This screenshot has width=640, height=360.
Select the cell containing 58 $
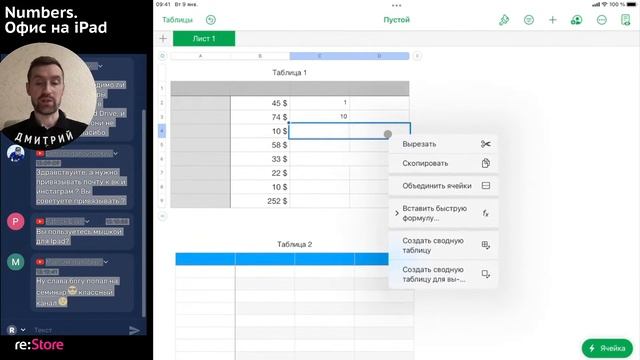point(260,145)
